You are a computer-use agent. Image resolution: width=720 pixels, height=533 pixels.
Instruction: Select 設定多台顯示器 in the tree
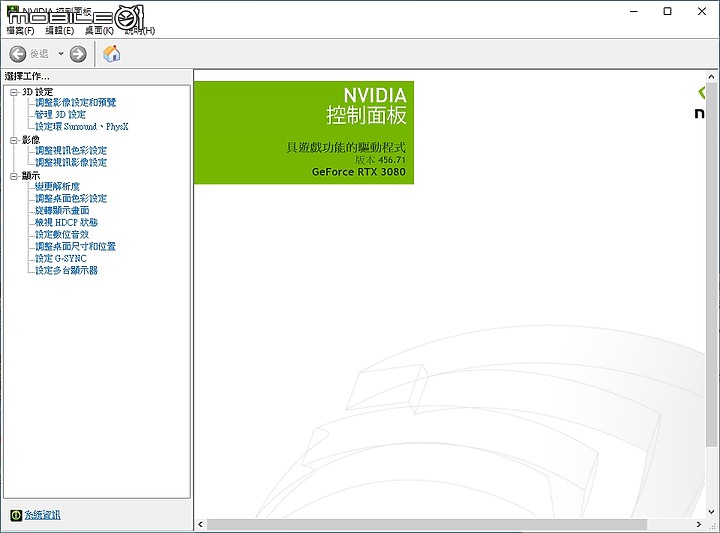[67, 270]
